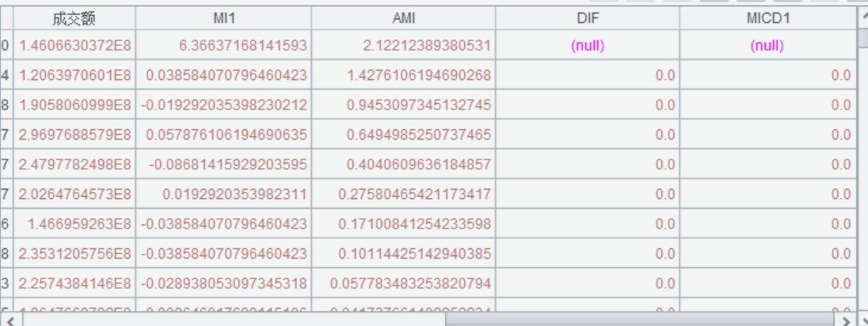Click the AMI column header
The width and height of the screenshot is (868, 326).
coord(404,18)
